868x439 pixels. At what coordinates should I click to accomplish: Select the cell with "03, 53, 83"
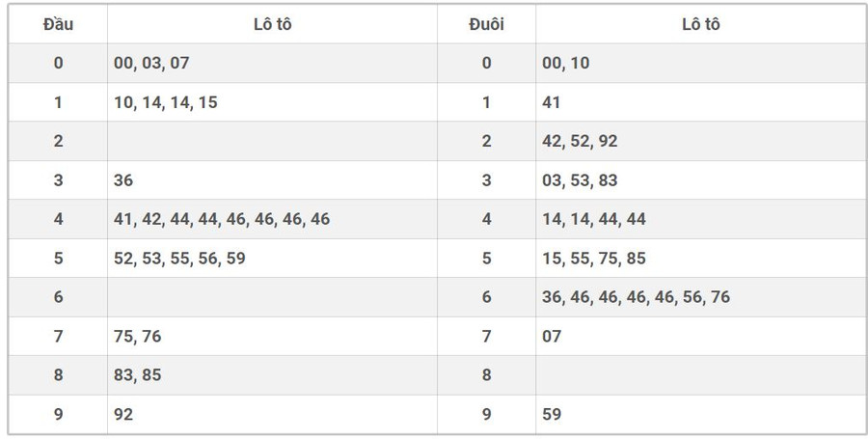click(x=580, y=180)
